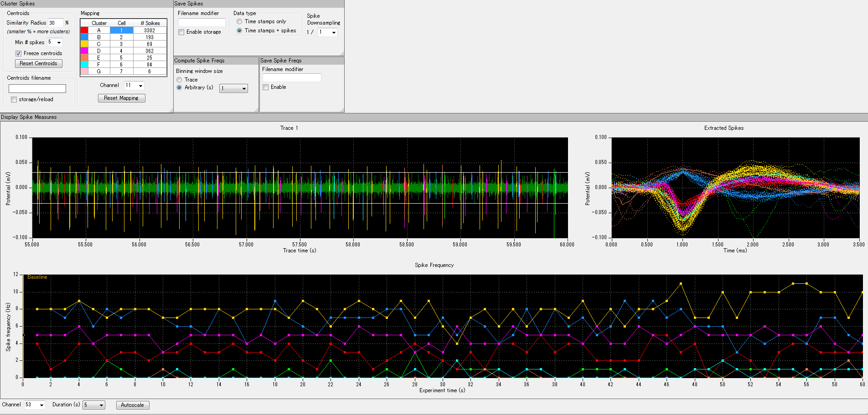Enable the storage/reload checkbox

14,99
